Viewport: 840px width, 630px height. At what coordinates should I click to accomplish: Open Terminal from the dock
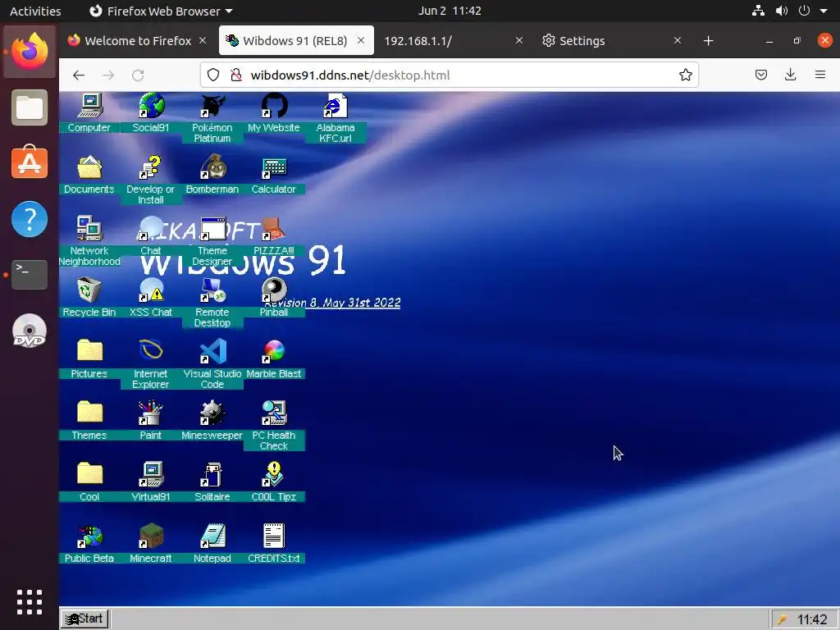click(x=30, y=275)
